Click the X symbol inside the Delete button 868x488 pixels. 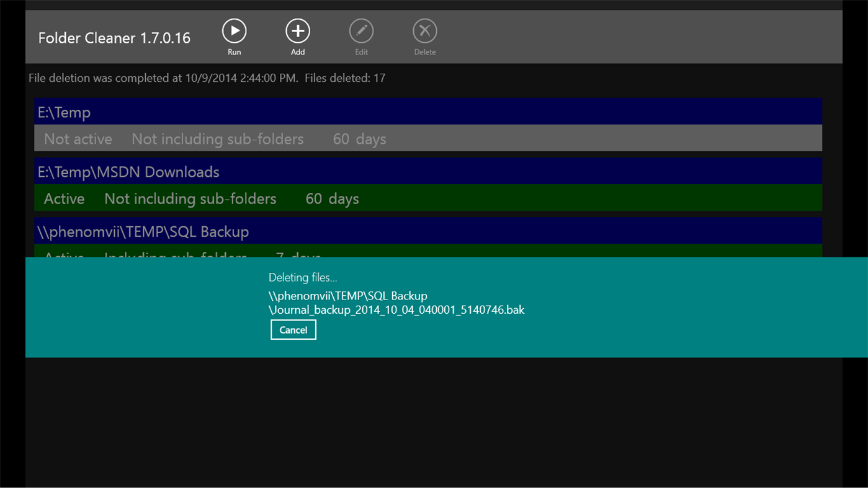click(424, 29)
